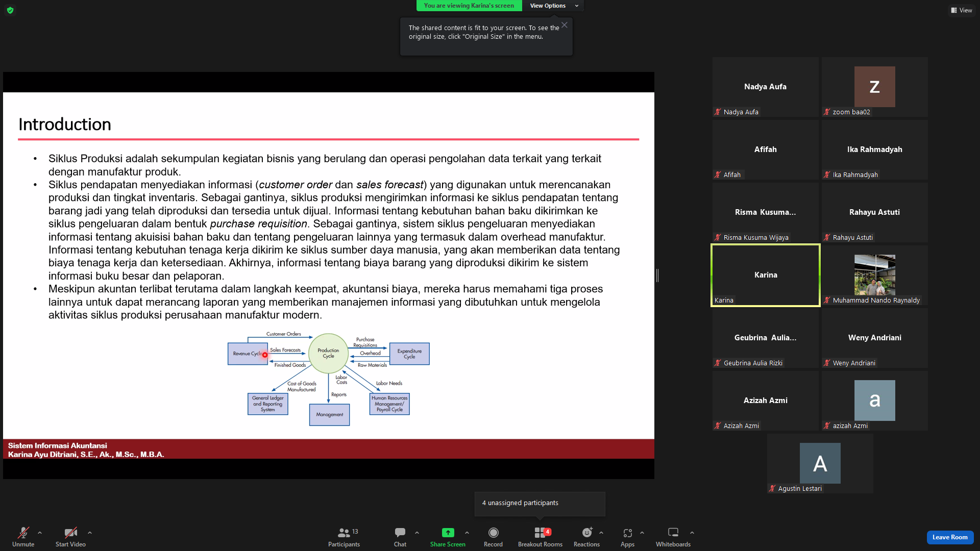Expand chat options arrow beside Chat
Image resolution: width=980 pixels, height=551 pixels.
[417, 533]
